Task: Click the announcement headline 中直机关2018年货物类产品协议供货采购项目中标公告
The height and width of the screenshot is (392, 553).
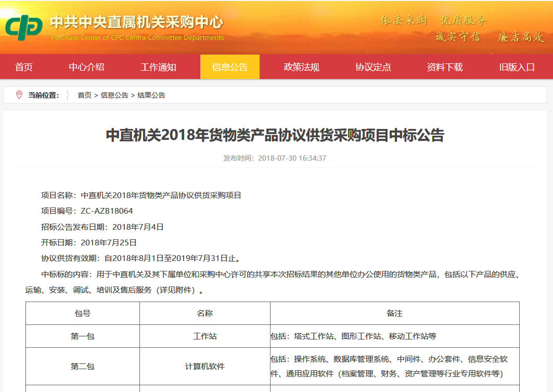Action: click(x=275, y=135)
